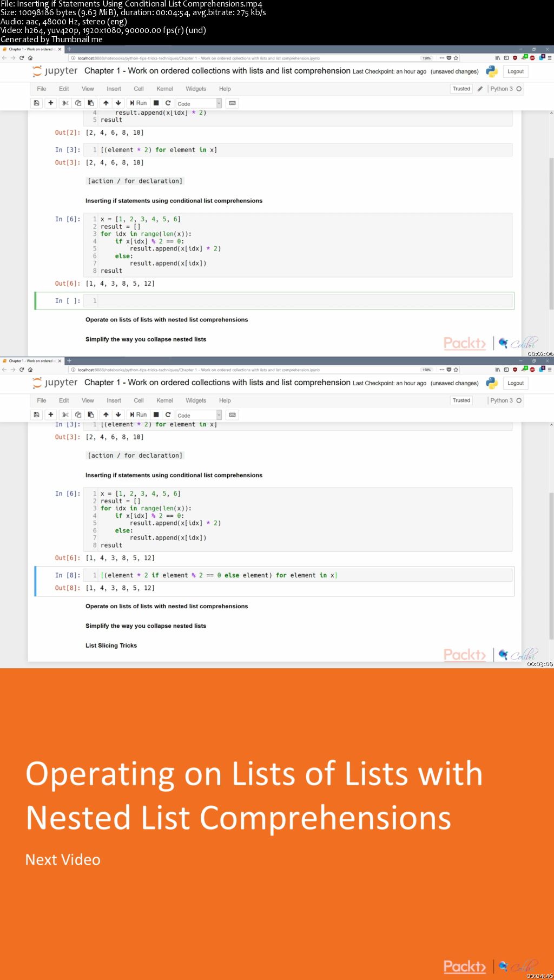Screen dimensions: 554x980
Task: Cut selected cells in bottom screenshot toolbar
Action: coord(65,415)
